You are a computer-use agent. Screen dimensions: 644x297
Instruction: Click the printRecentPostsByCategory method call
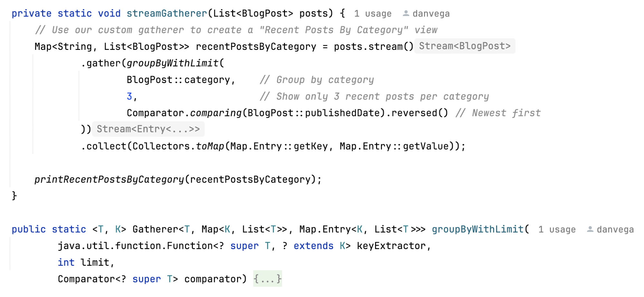pos(109,180)
